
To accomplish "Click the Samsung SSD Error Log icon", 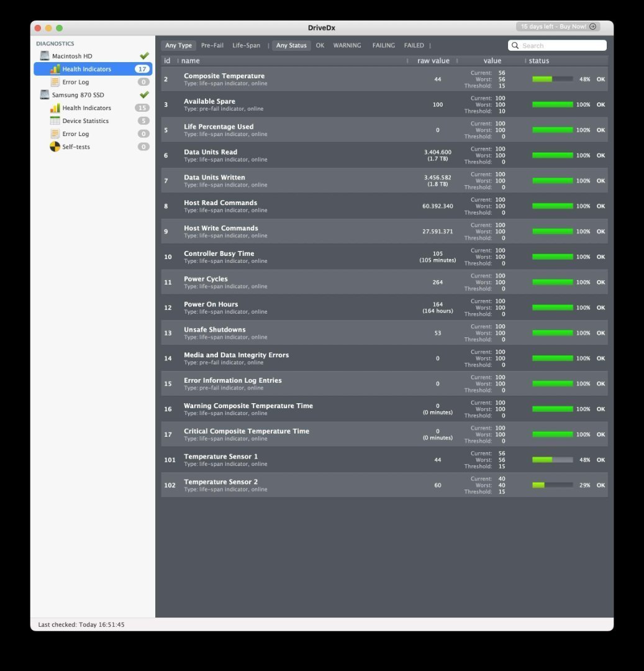I will point(55,134).
